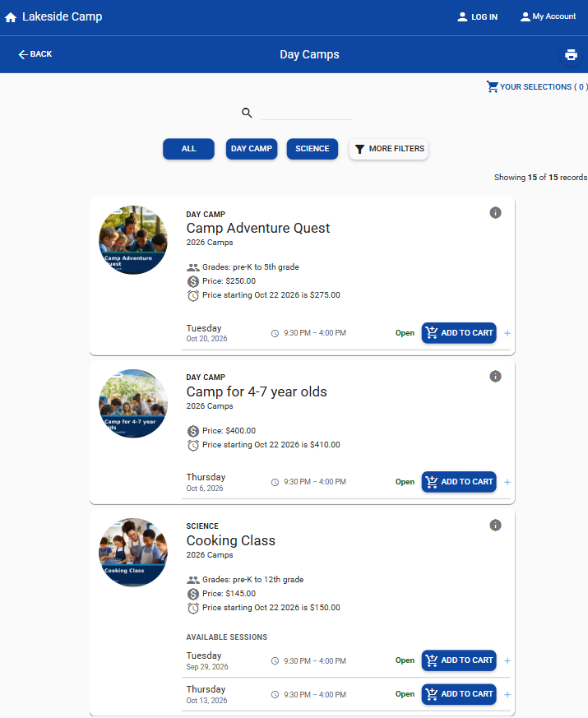Click the home icon beside Lakeside Camp

[x=11, y=17]
